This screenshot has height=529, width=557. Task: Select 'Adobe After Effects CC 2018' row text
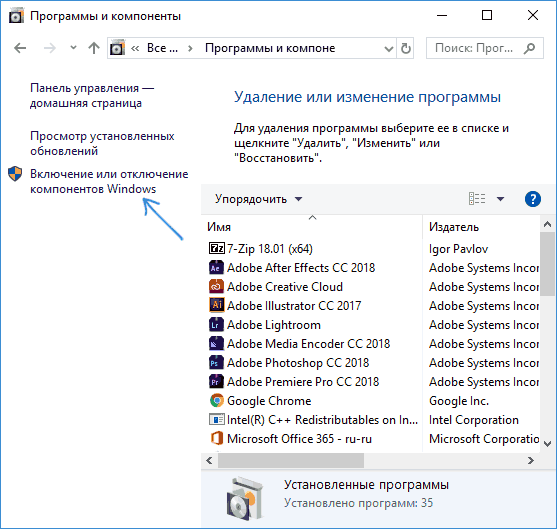tap(301, 268)
